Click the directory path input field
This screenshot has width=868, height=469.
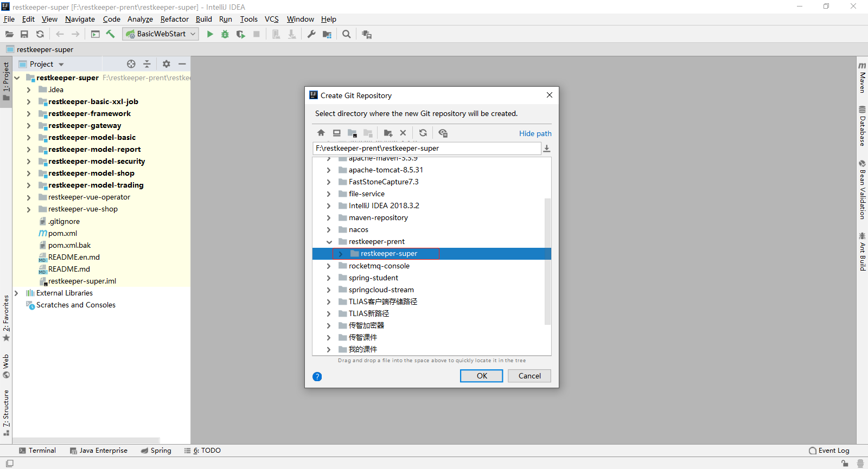tap(426, 149)
